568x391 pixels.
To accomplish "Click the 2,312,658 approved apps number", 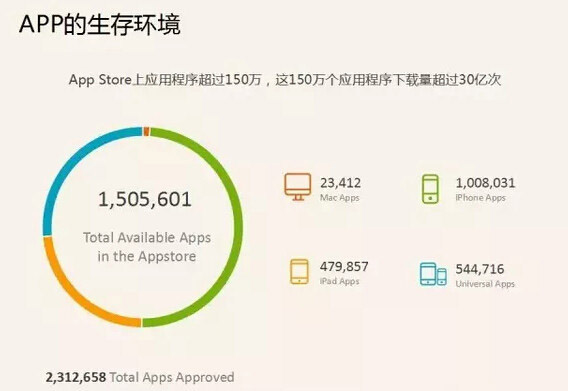I will tap(76, 377).
